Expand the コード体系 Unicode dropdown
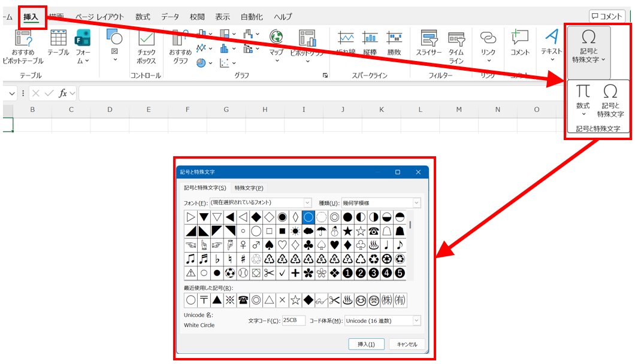Viewport: 635px width, 364px height. click(416, 321)
